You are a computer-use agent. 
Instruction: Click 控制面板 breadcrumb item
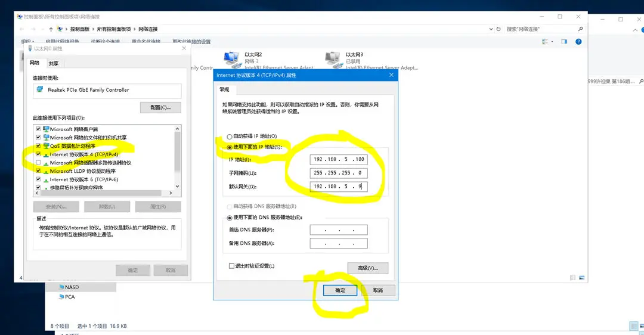80,29
